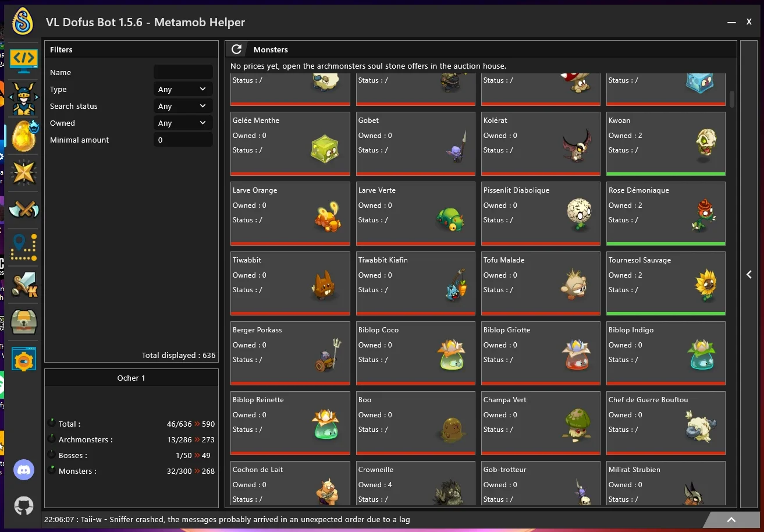Click the Berger Porkass monster image

(328, 356)
